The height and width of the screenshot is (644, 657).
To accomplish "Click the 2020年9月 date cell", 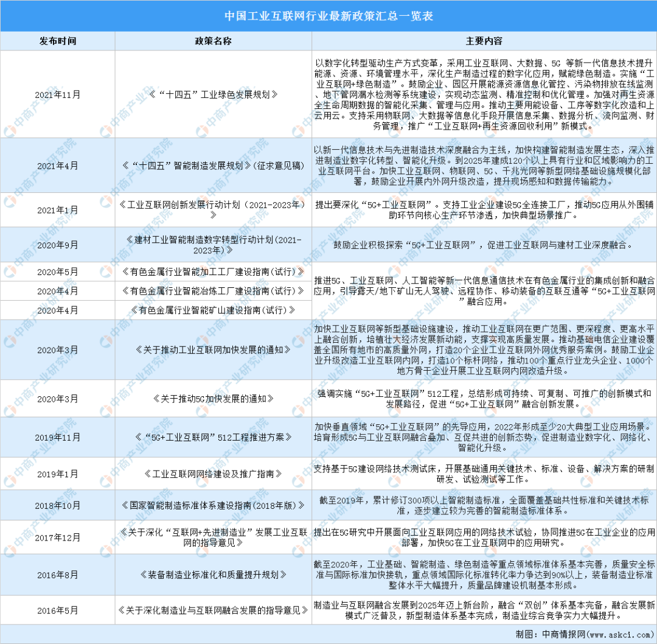I will coord(57,245).
